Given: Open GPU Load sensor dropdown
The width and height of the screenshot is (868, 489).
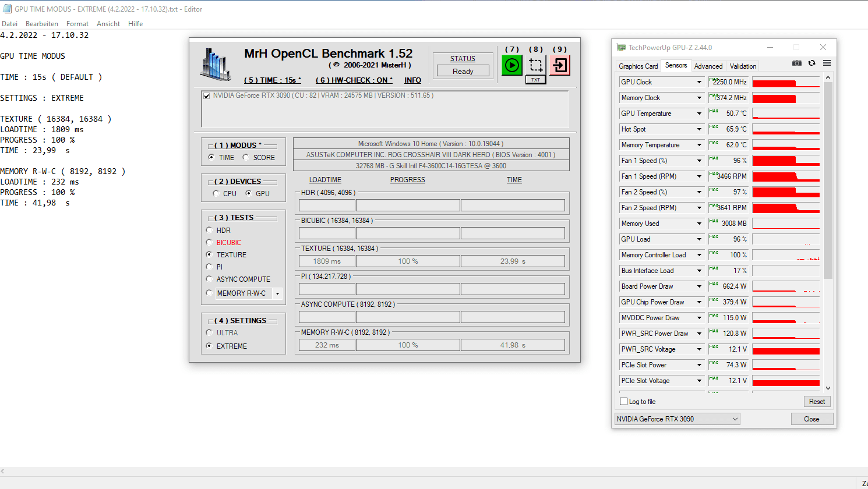Looking at the screenshot, I should click(699, 239).
